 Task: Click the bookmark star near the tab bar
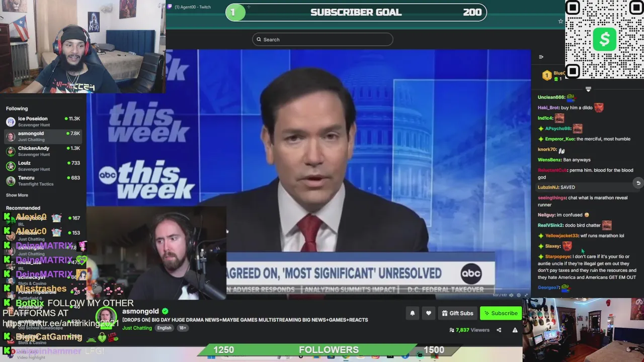coord(560,21)
